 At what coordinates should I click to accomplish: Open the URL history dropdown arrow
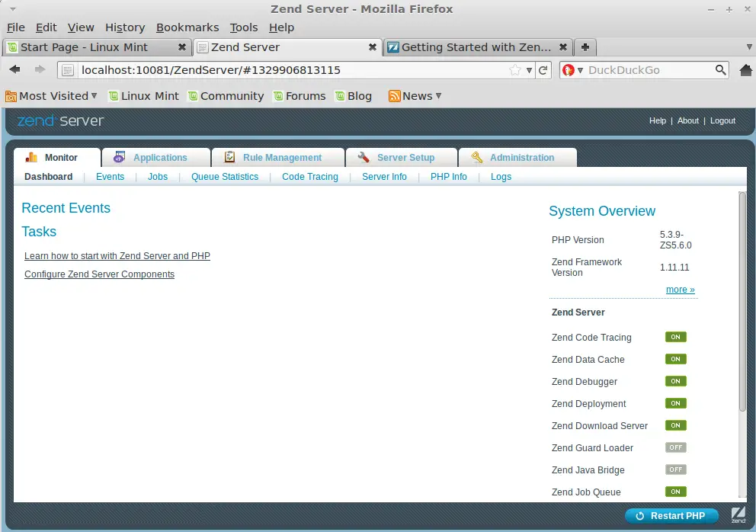point(529,70)
